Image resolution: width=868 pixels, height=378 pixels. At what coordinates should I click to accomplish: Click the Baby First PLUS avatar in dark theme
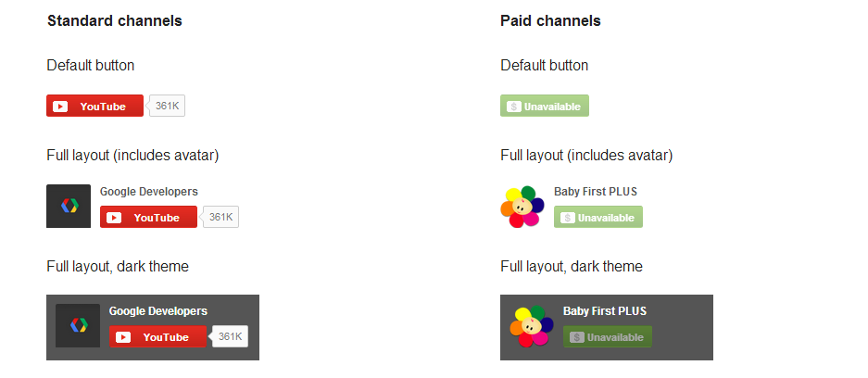(532, 325)
